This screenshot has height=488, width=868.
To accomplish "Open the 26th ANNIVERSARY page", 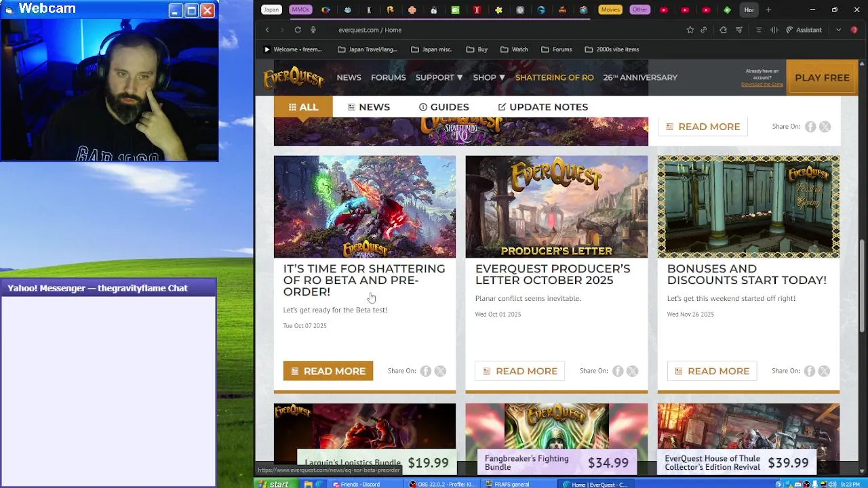I will pyautogui.click(x=640, y=77).
